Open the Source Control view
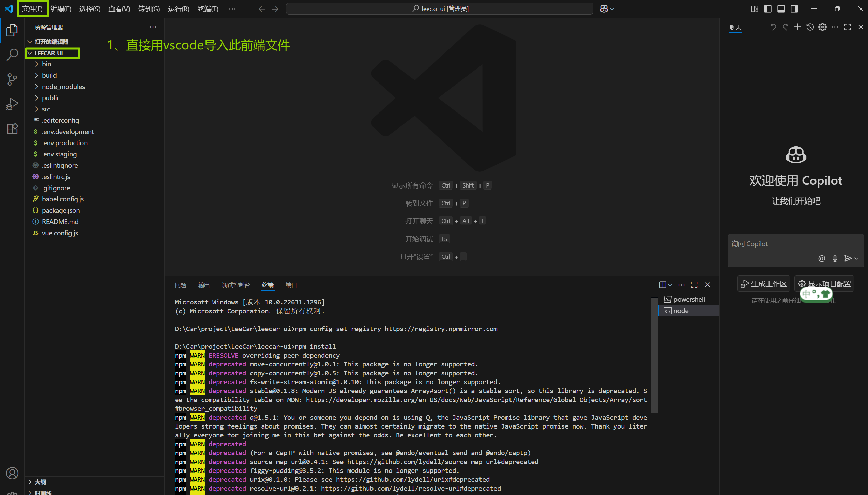 [12, 79]
